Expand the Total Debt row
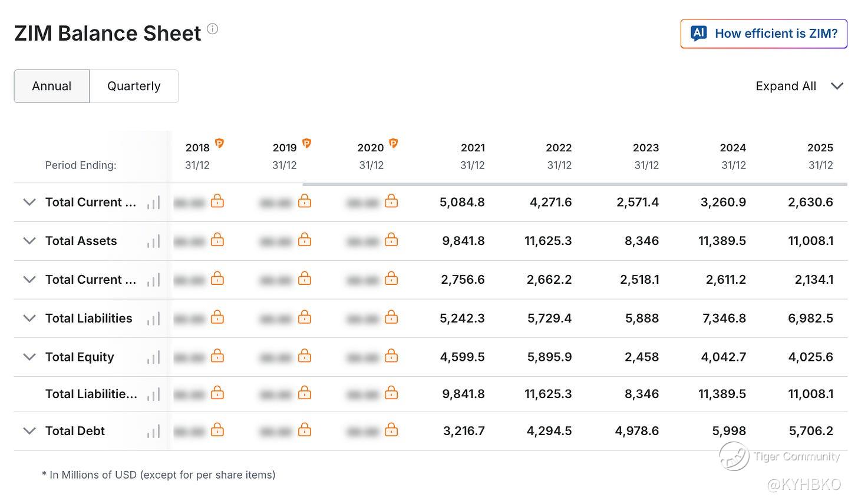 coord(29,431)
